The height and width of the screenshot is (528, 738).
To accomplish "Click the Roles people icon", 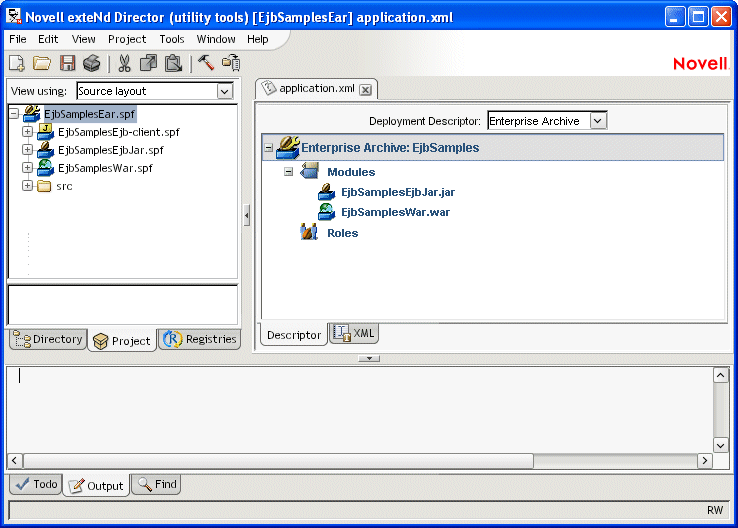I will [x=309, y=232].
